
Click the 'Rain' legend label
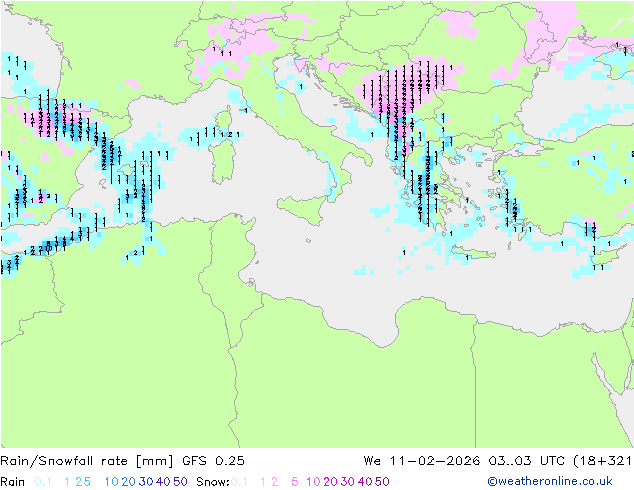pos(13,482)
